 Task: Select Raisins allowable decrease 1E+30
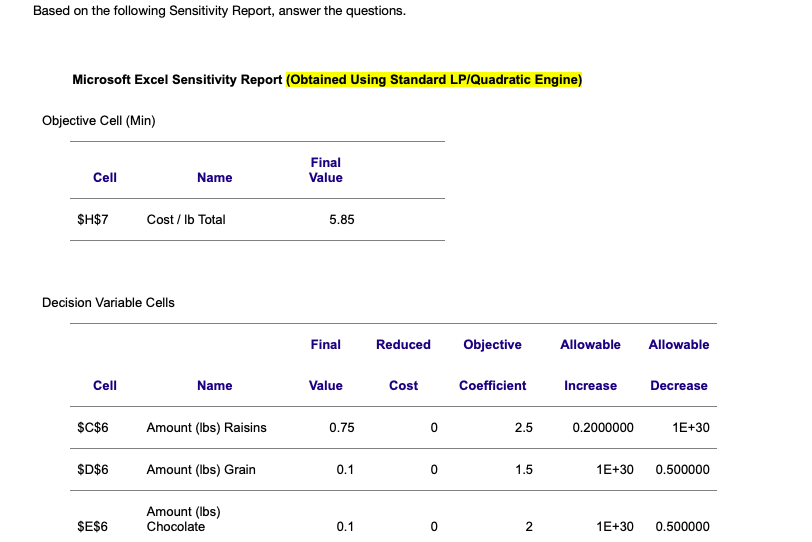pyautogui.click(x=691, y=428)
